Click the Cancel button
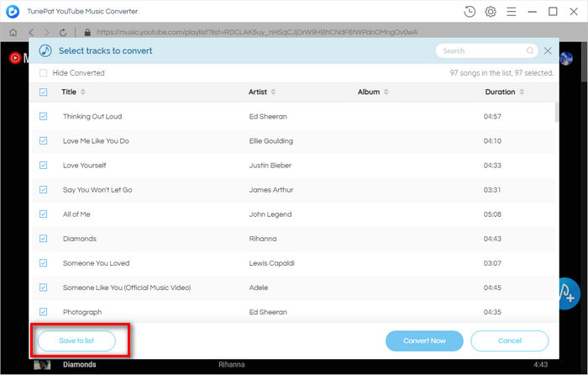Viewport: 588px width, 375px height. coord(510,341)
